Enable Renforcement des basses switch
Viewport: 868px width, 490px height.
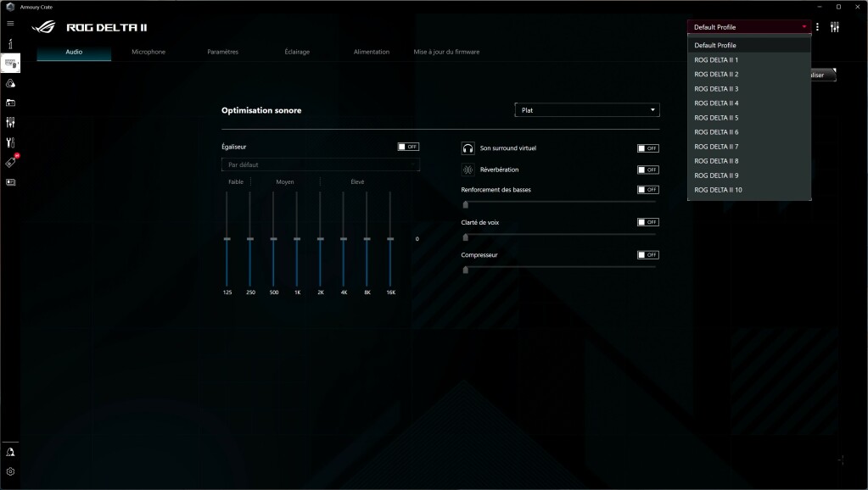647,190
